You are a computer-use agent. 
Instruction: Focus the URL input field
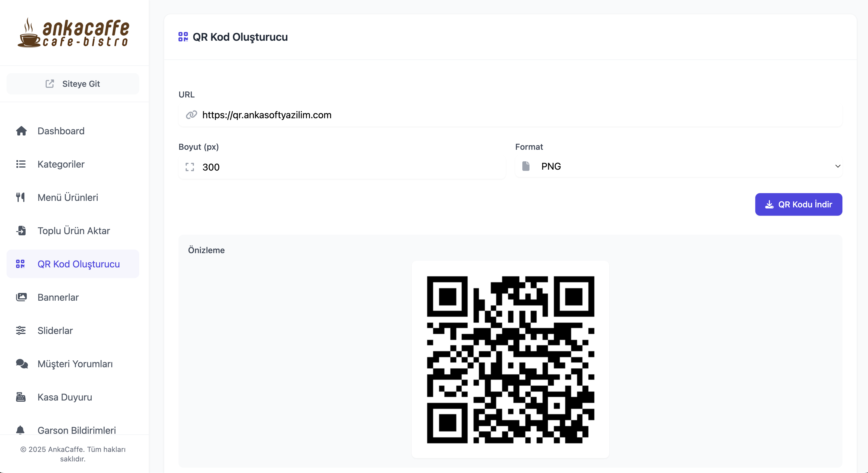pos(510,115)
